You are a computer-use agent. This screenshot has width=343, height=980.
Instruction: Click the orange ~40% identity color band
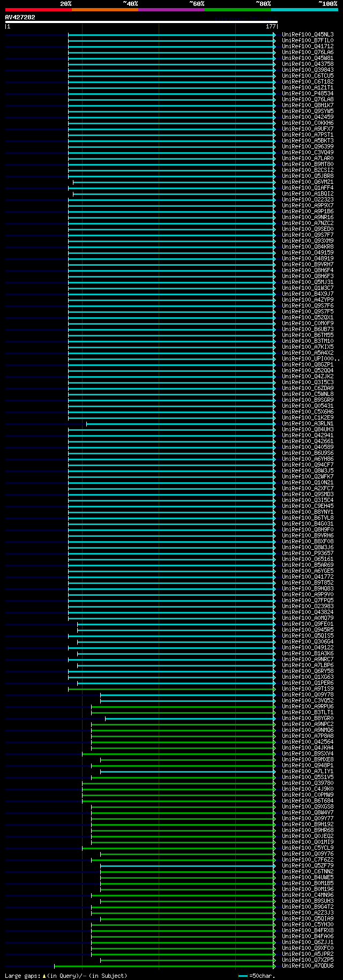click(105, 10)
